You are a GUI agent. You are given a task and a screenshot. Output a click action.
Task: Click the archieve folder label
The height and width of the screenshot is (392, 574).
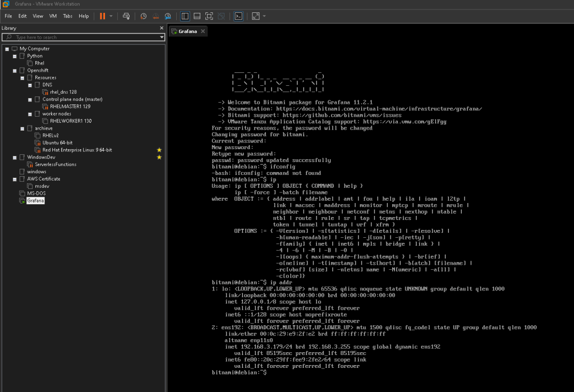coord(44,128)
